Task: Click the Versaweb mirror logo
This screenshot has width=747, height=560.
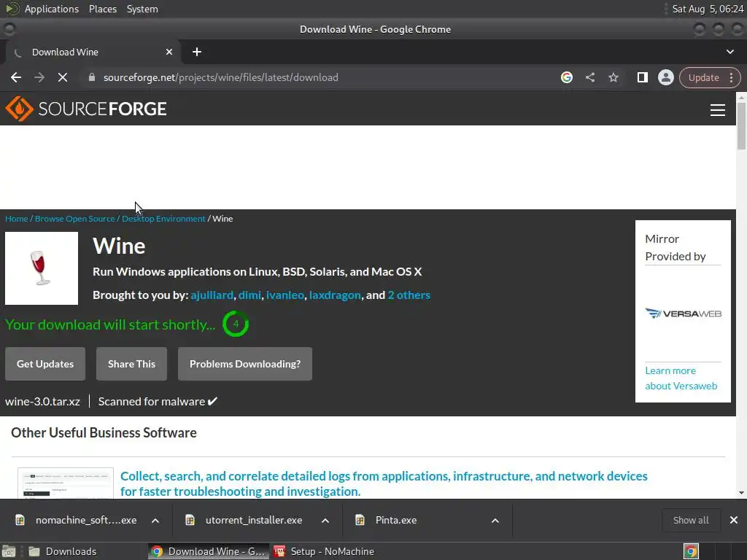Action: pos(683,314)
